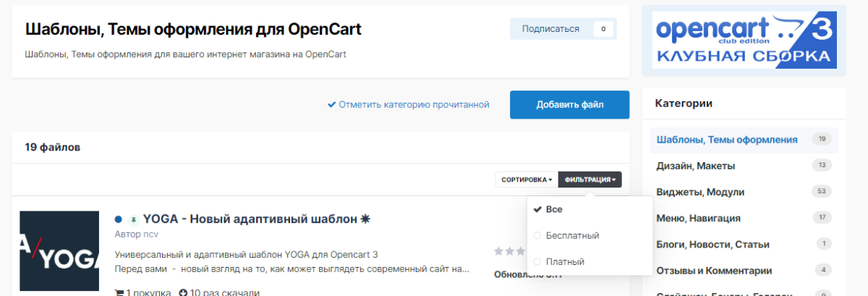Viewport: 868px width, 296px height.
Task: Click the first rating star of YOGA
Action: (x=498, y=251)
